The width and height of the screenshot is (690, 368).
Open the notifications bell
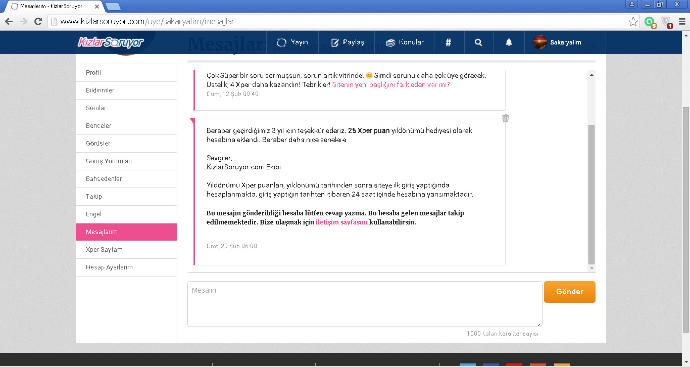pyautogui.click(x=509, y=43)
